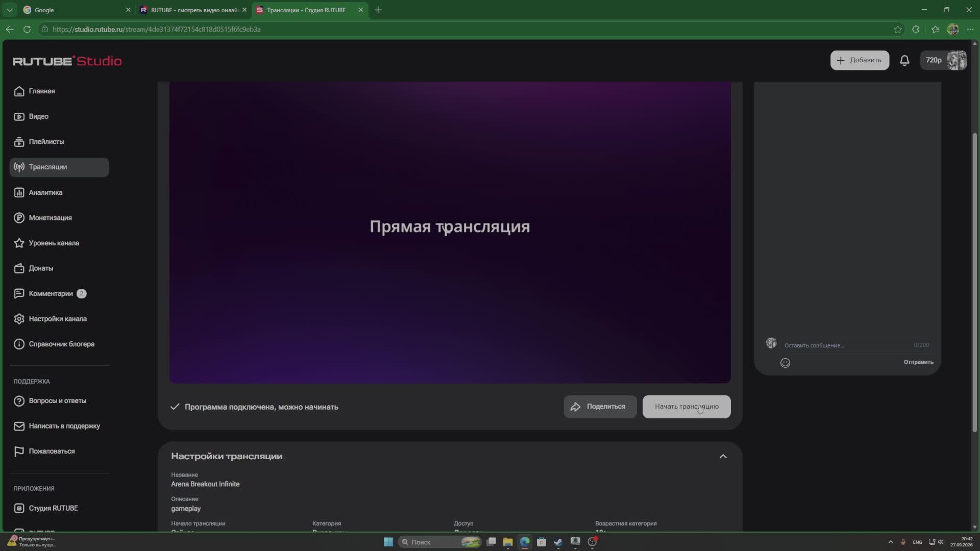Click the Прямая трансляция preview area

point(450,232)
